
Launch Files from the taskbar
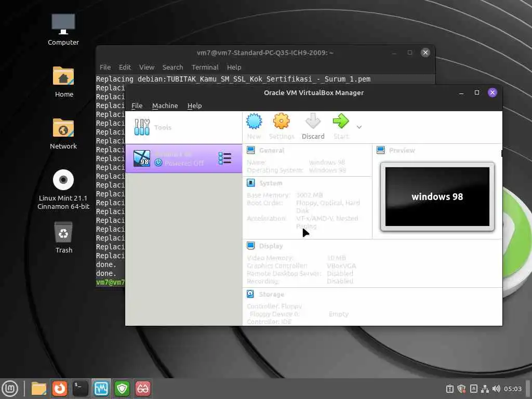pos(39,389)
